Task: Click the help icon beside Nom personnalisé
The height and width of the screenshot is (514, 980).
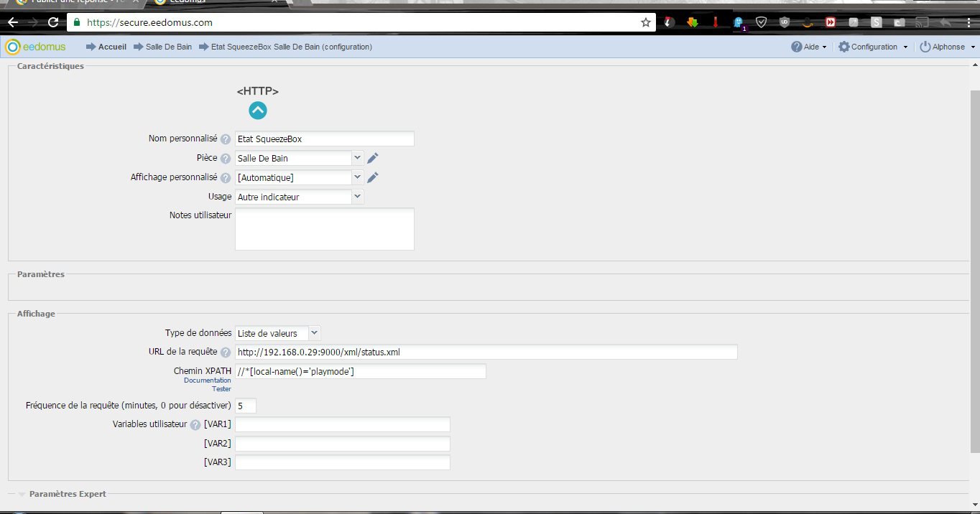Action: pyautogui.click(x=226, y=139)
